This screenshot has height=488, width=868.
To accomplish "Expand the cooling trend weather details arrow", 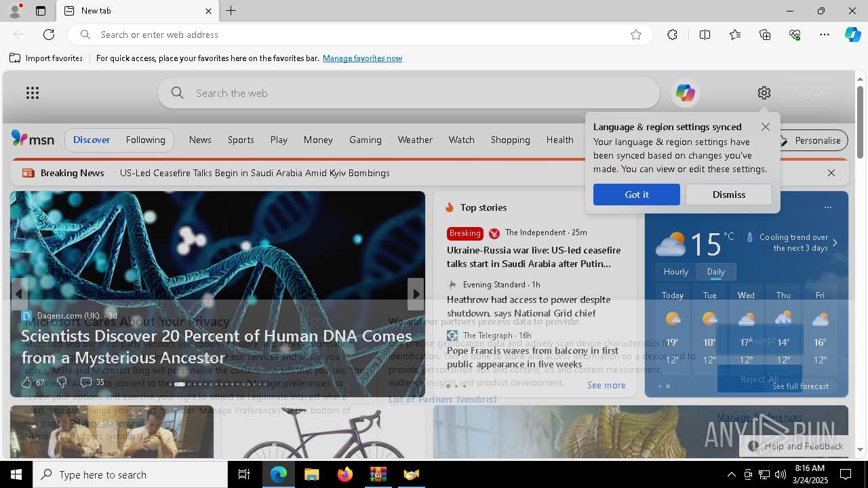I will tap(835, 243).
